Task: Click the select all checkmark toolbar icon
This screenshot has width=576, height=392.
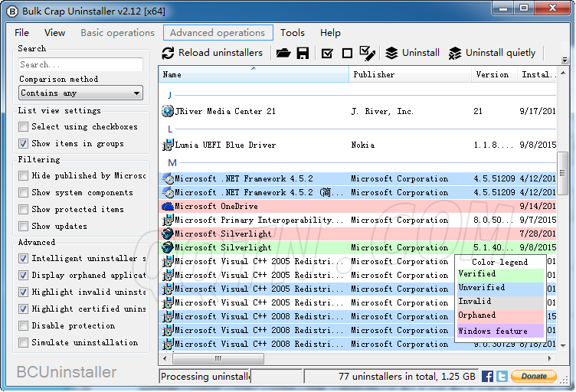Action: pos(327,53)
